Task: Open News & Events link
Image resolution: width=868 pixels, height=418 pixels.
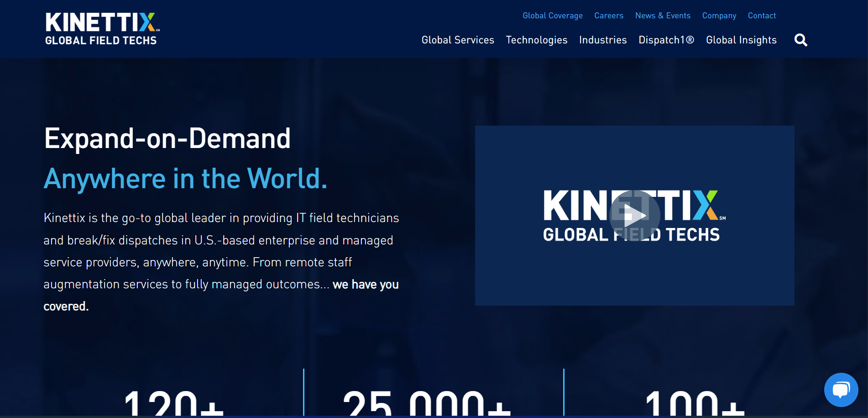Action: tap(663, 16)
